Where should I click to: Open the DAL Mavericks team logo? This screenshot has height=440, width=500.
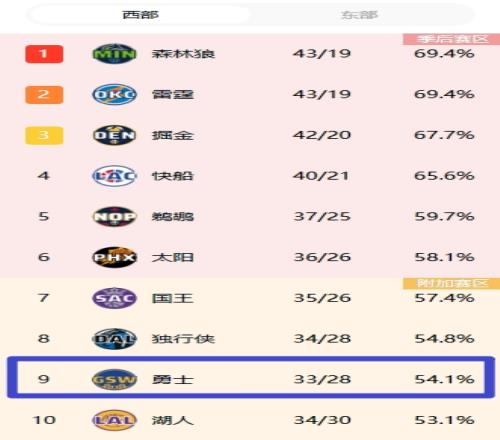[114, 339]
